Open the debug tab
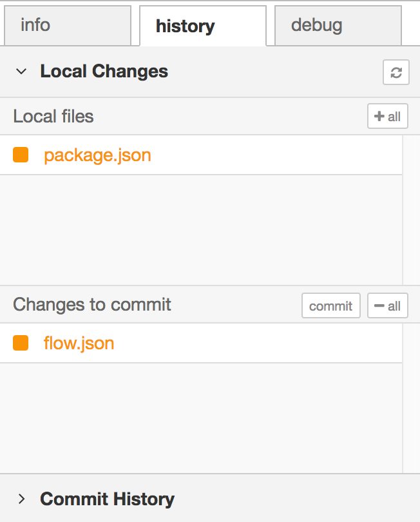This screenshot has height=522, width=420. pos(316,26)
